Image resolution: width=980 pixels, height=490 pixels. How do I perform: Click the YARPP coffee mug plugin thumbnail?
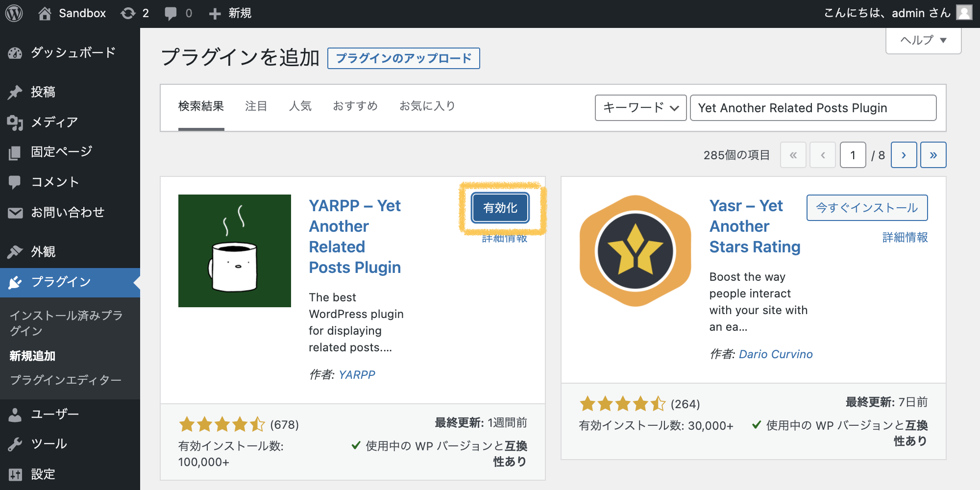point(235,251)
